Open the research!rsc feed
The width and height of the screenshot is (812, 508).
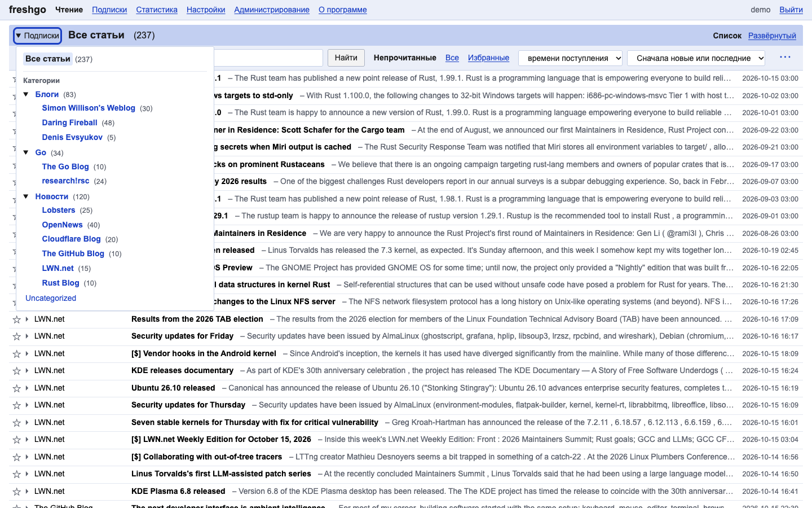tap(65, 181)
